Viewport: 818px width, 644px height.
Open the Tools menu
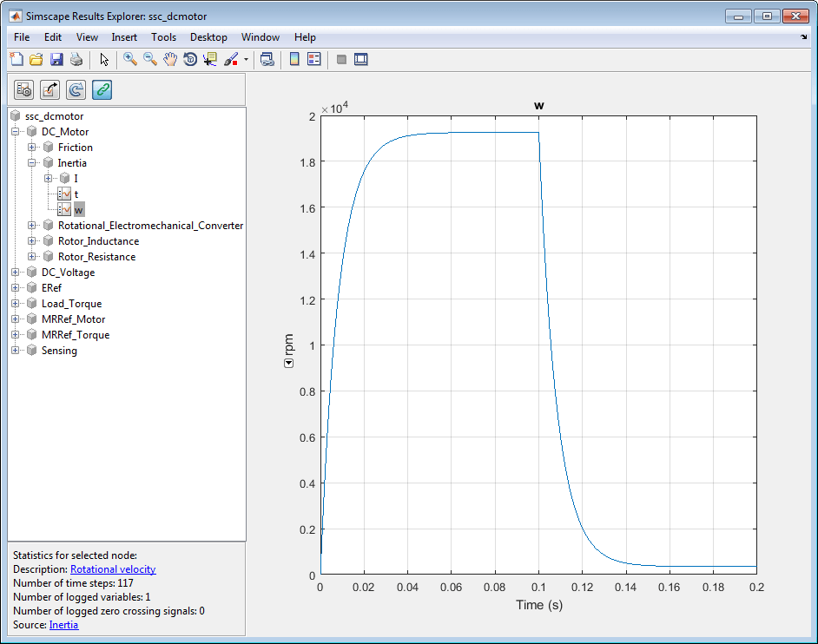click(163, 37)
